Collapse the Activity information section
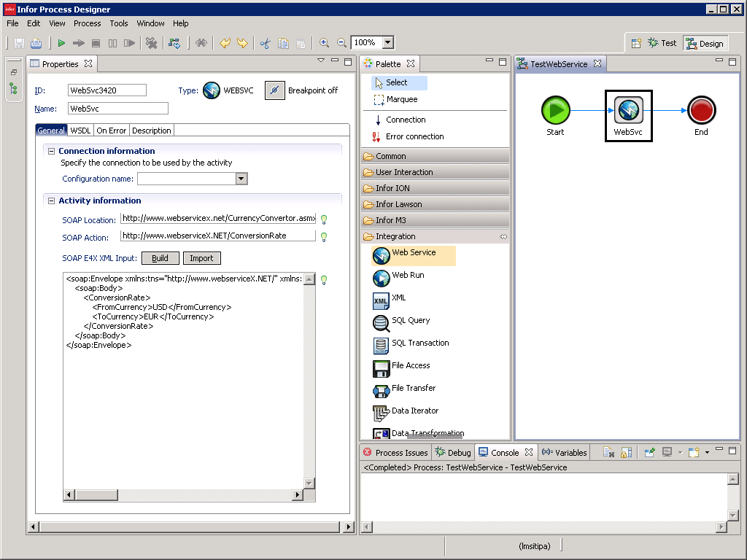The image size is (747, 560). [52, 201]
